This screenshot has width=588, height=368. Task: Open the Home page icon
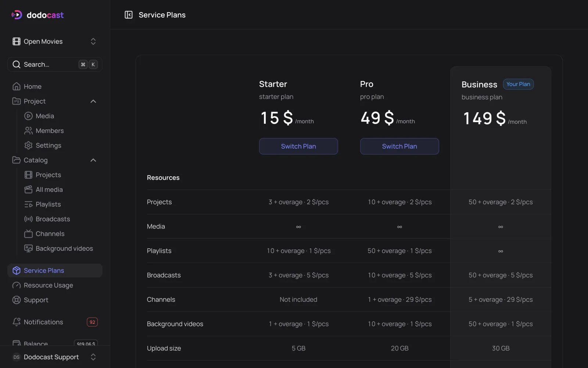click(x=17, y=86)
